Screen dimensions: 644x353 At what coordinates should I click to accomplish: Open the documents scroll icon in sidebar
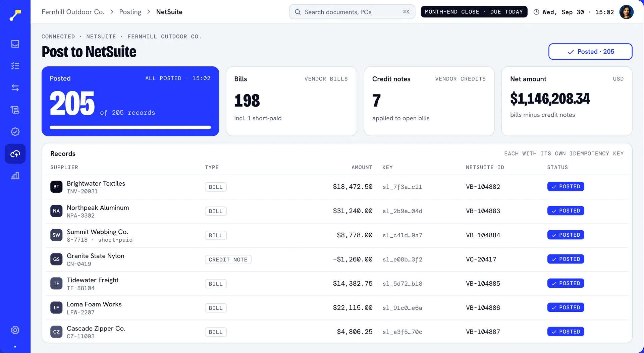(x=15, y=110)
